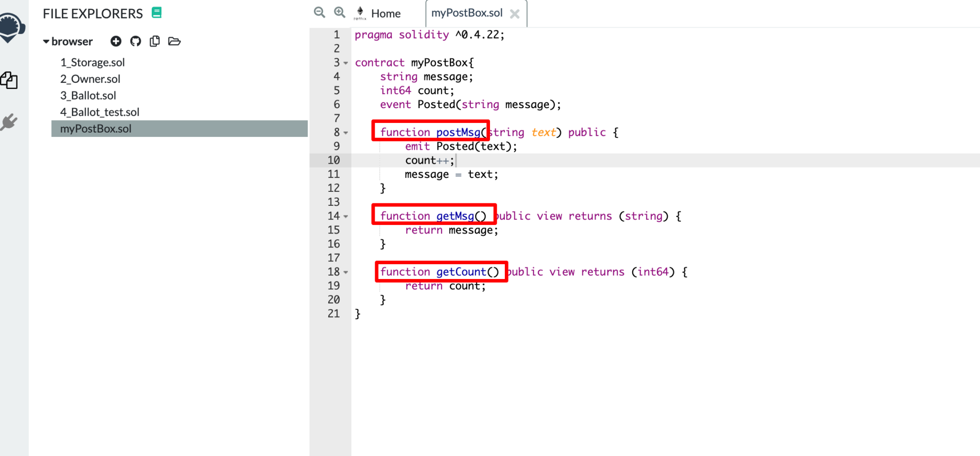Create a new file with plus icon
The height and width of the screenshot is (456, 980).
[x=116, y=42]
